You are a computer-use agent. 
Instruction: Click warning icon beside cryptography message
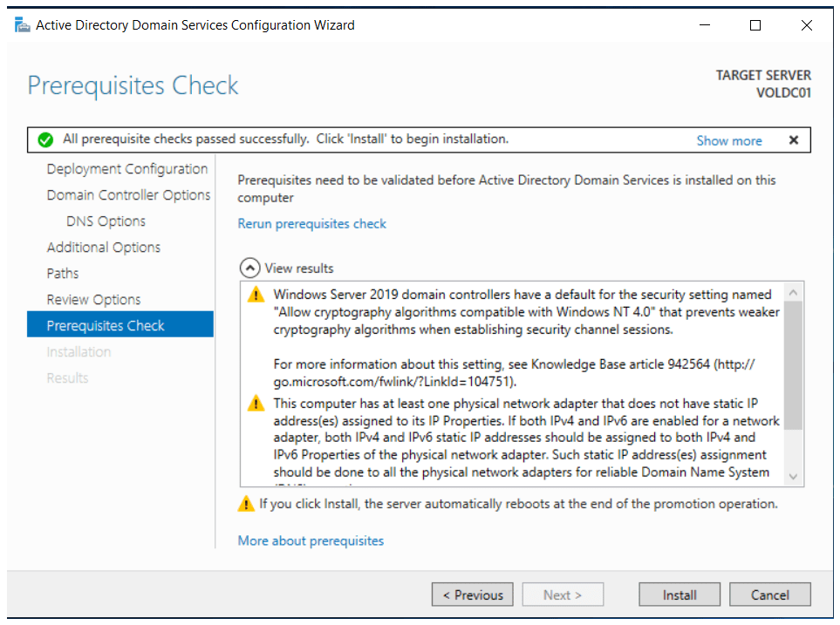[255, 295]
